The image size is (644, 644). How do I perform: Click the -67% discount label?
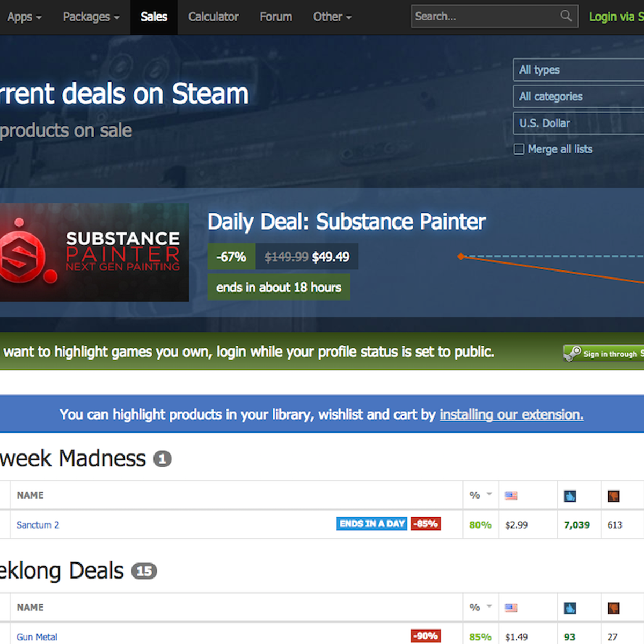(x=231, y=257)
